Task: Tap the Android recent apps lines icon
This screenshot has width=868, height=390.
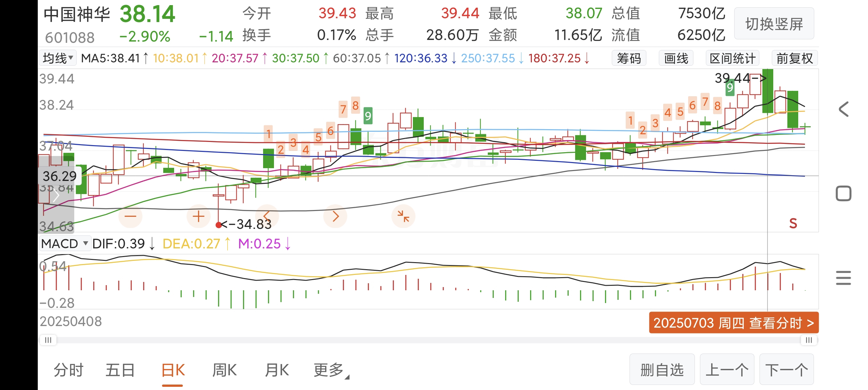Action: [843, 278]
